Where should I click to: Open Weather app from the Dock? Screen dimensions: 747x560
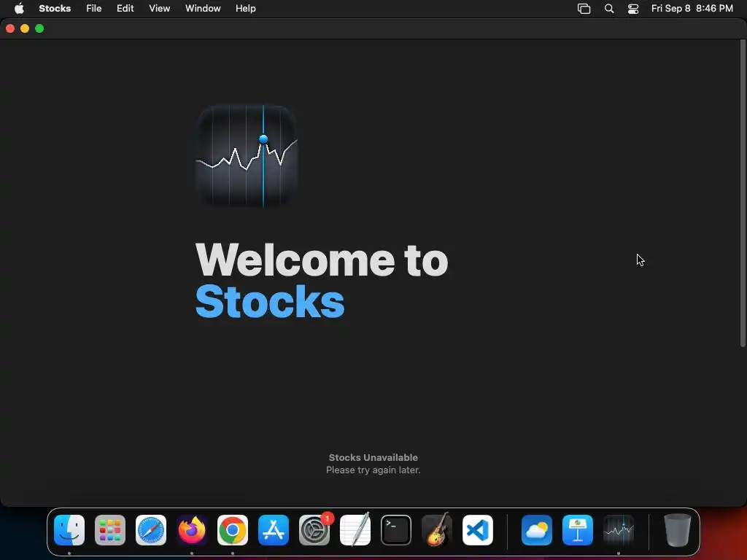coord(537,530)
